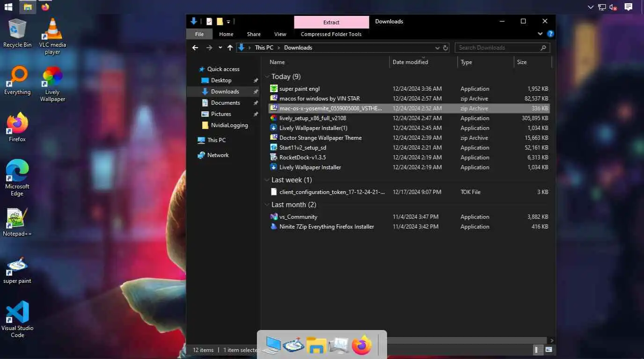
Task: Click the horizontal scrollbar right arrow
Action: coord(552,341)
